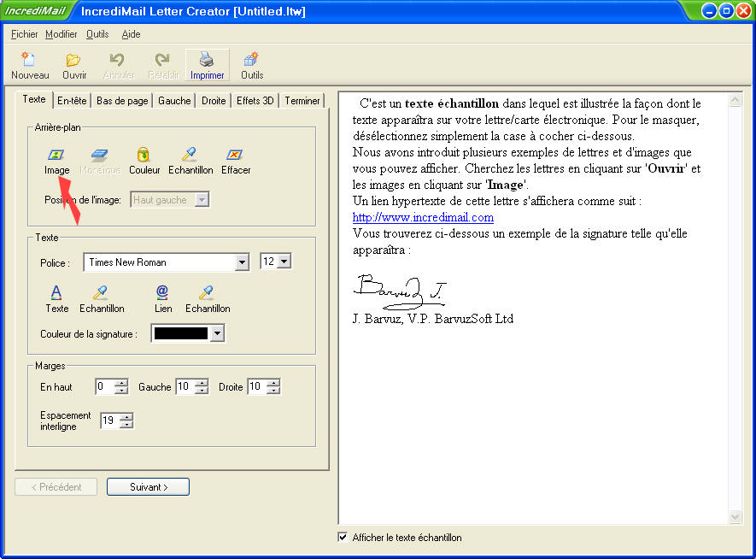Increase the Droite margin with up arrow
Viewport: 756px width, 559px height.
[274, 383]
